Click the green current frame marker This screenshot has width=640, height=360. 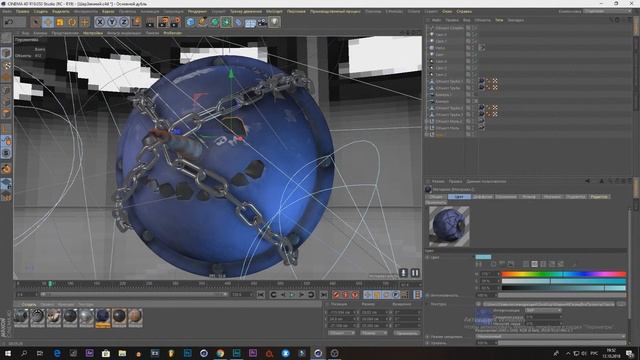pyautogui.click(x=50, y=283)
